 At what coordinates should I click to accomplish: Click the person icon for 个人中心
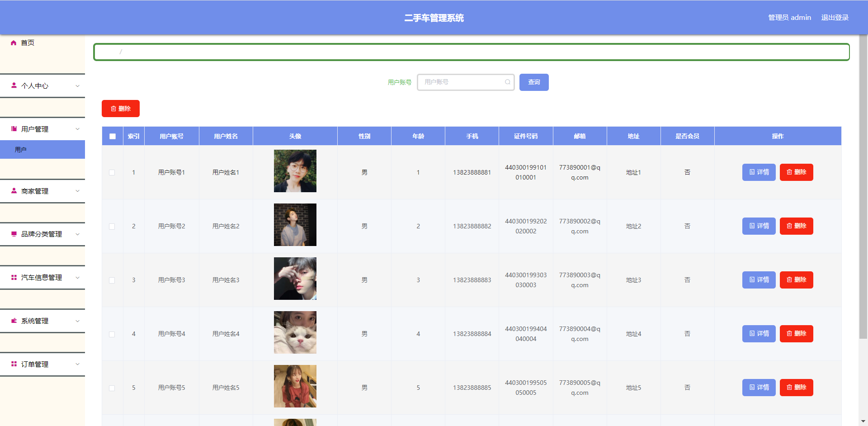pos(14,85)
